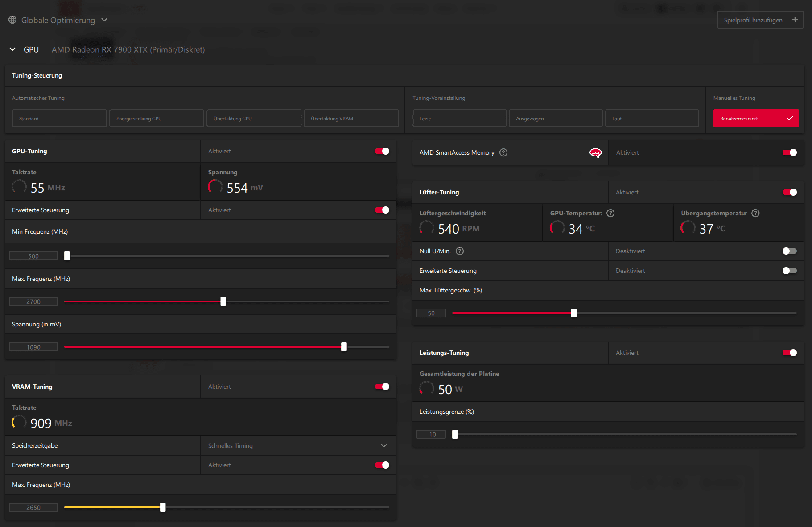Viewport: 812px width, 527px height.
Task: Select the Leise tuning preset
Action: [x=459, y=119]
